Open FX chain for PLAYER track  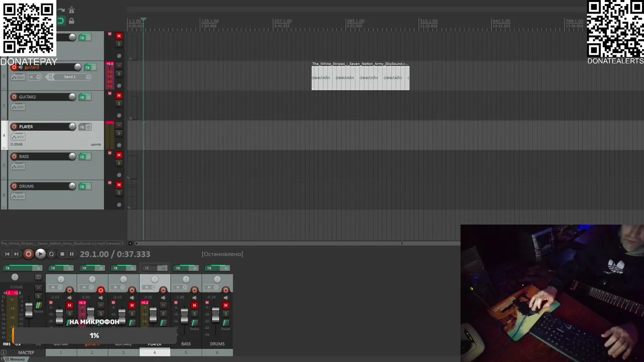coord(83,127)
